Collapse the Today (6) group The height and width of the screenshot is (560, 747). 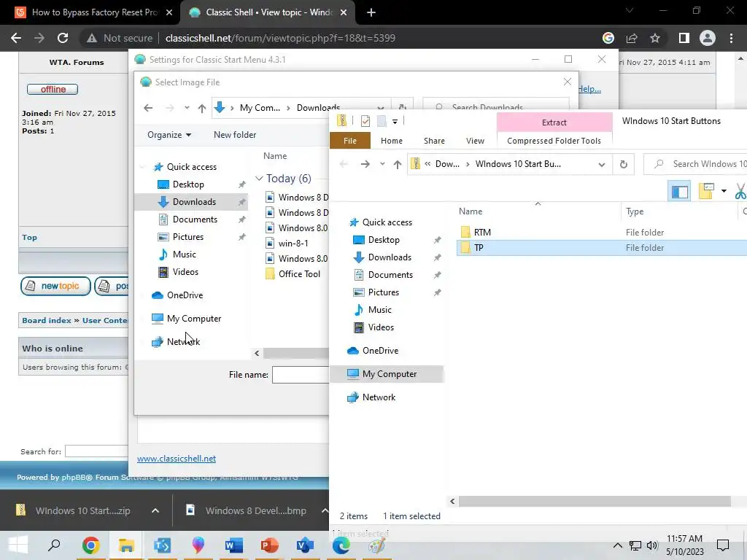[259, 179]
